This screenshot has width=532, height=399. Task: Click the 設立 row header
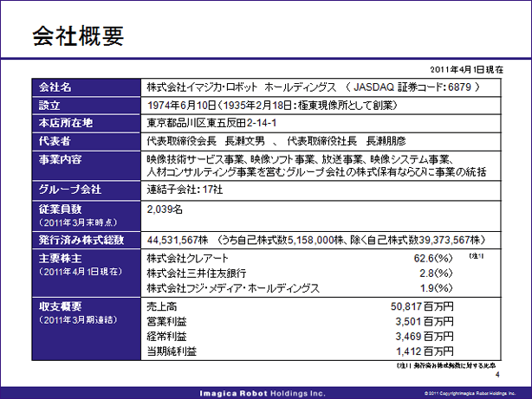[x=49, y=106]
